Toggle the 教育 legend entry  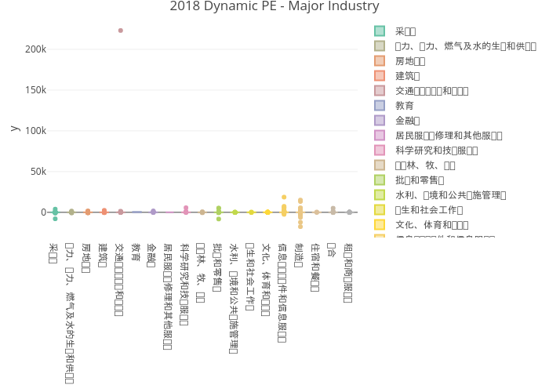pos(405,105)
